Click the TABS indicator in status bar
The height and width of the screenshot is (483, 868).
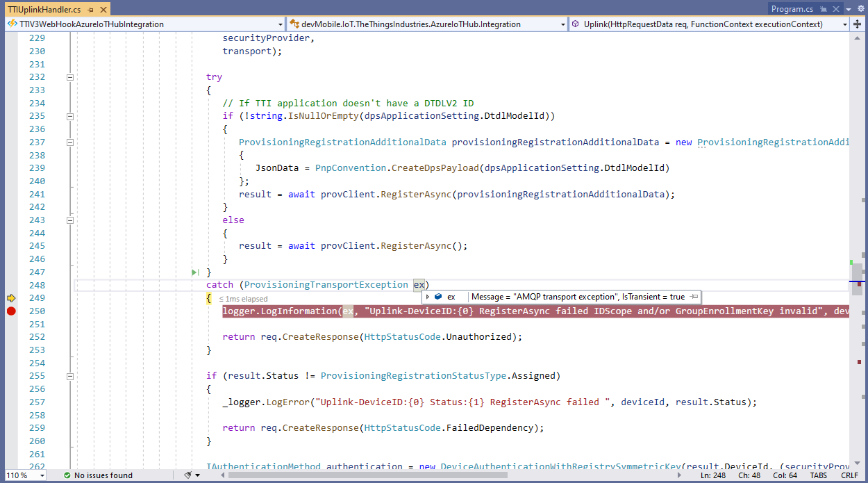(x=818, y=475)
